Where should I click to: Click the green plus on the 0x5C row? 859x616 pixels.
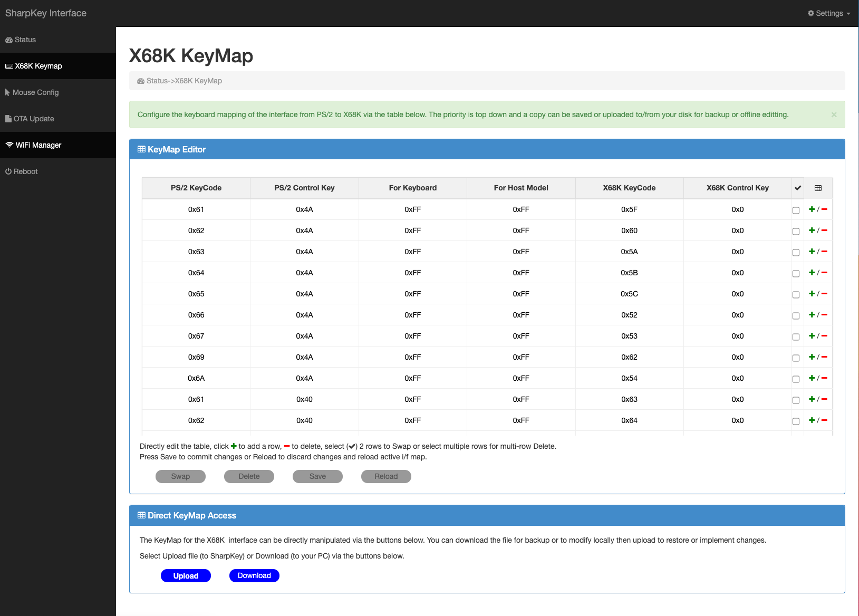(812, 294)
